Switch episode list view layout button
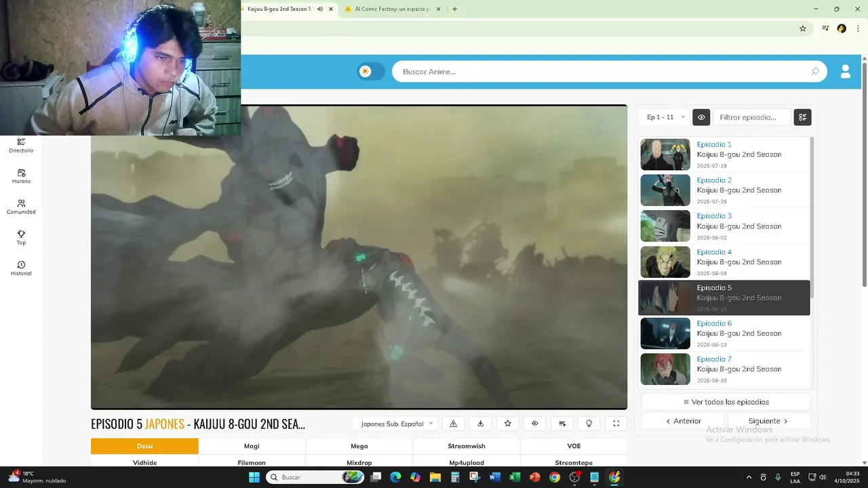Image resolution: width=868 pixels, height=488 pixels. tap(802, 117)
